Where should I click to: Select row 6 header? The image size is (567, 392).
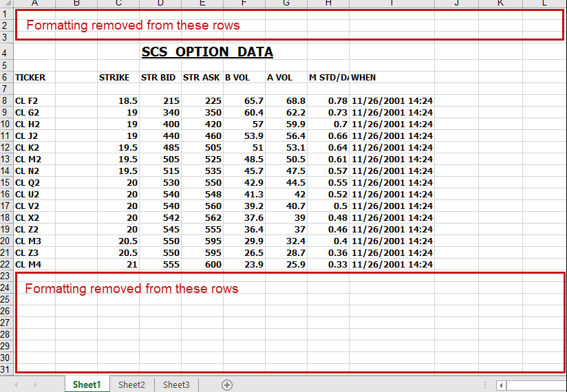pyautogui.click(x=6, y=78)
